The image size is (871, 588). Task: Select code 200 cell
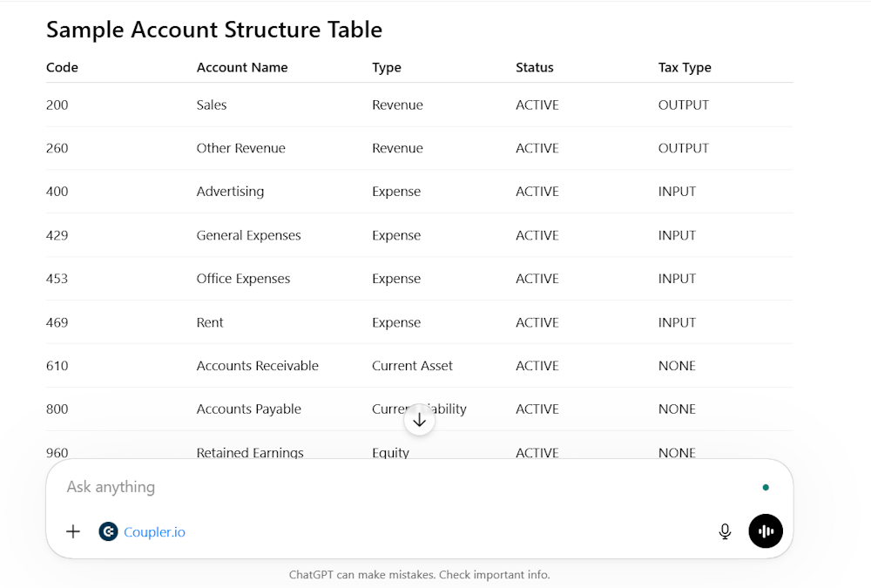pyautogui.click(x=57, y=105)
